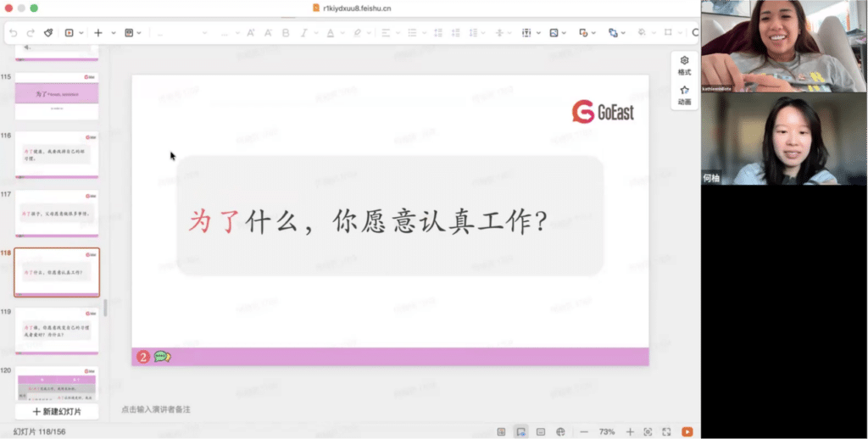Expand the image insert dropdown arrow
The height and width of the screenshot is (439, 868).
tap(564, 33)
